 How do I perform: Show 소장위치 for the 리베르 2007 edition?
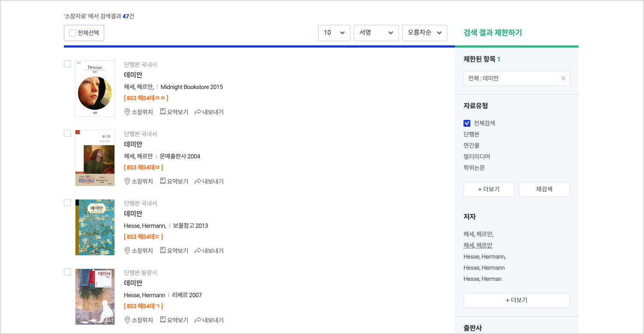click(138, 320)
